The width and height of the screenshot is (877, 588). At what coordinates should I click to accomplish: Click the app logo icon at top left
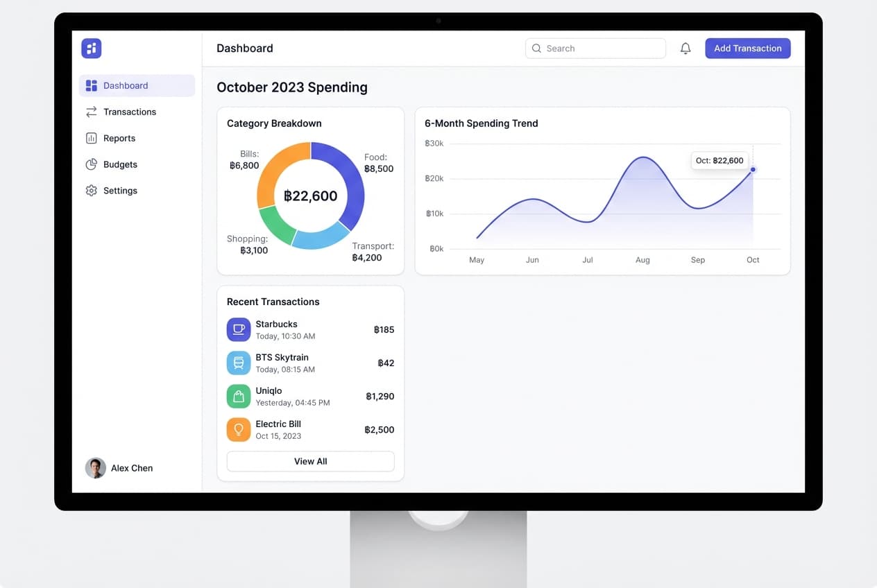point(91,48)
